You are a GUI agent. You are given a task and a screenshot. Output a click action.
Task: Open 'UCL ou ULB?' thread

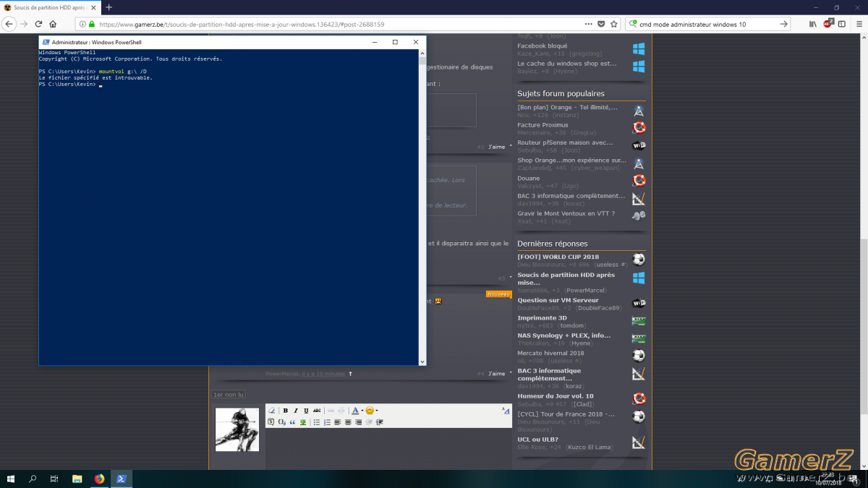537,440
